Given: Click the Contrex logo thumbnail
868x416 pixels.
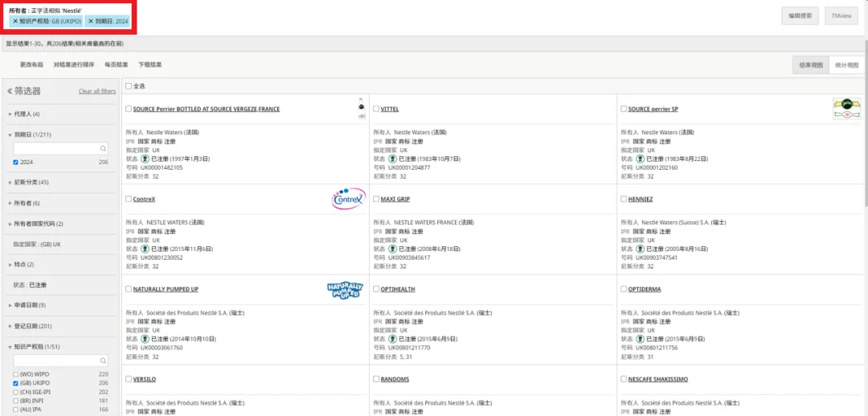Looking at the screenshot, I should (x=348, y=198).
